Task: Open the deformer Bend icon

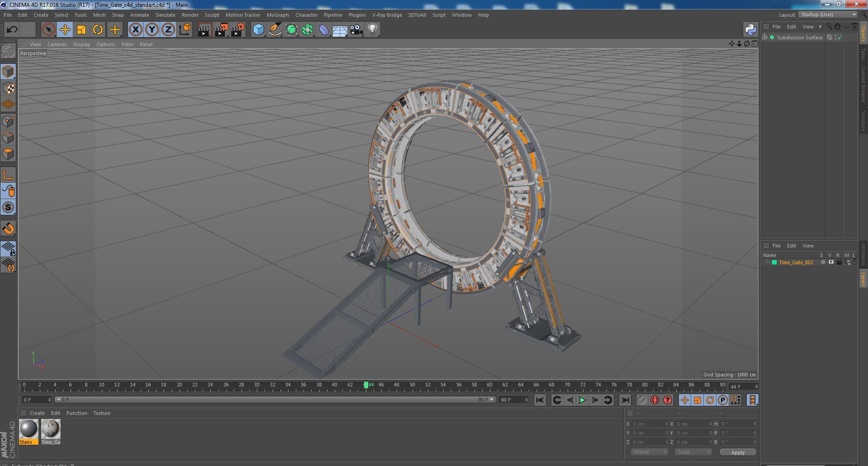Action: point(324,30)
